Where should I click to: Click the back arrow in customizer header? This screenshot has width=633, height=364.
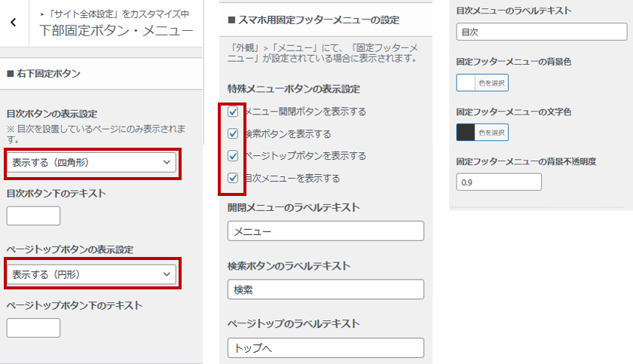tap(14, 23)
